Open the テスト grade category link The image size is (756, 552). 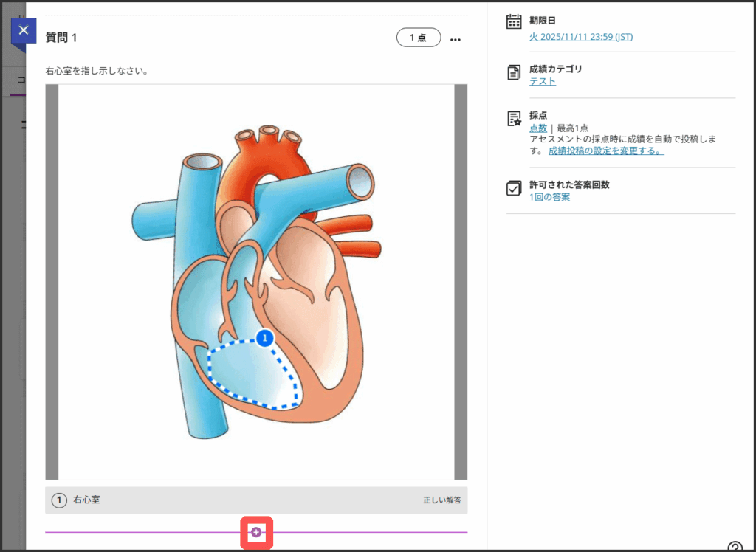[542, 82]
